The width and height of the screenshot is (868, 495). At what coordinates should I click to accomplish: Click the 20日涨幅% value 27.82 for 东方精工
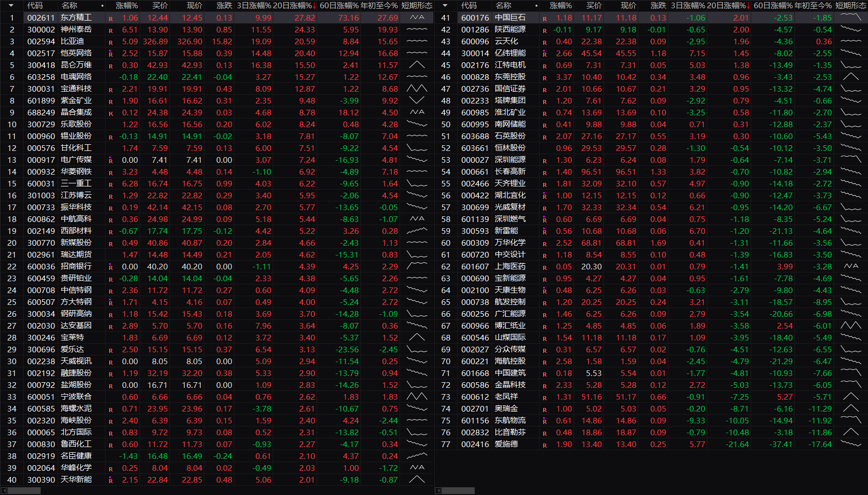point(305,18)
